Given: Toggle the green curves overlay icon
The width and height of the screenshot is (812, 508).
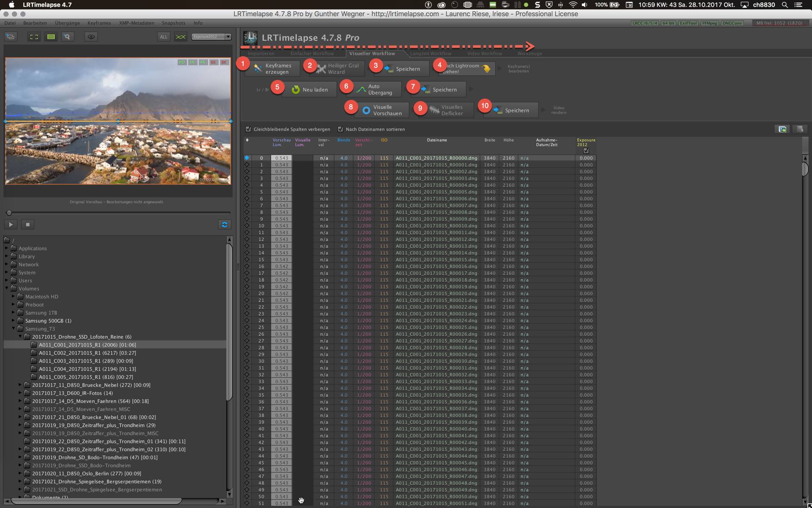Looking at the screenshot, I should (x=181, y=37).
